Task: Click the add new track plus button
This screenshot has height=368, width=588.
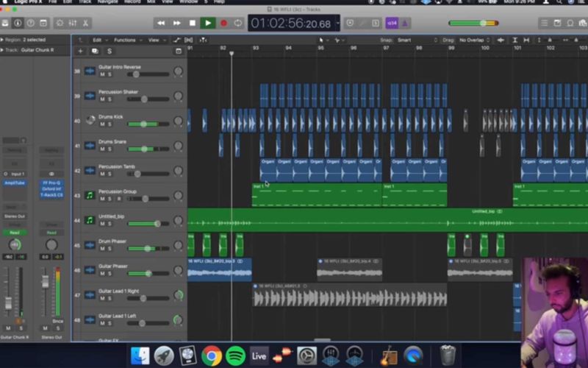Action: [80, 51]
